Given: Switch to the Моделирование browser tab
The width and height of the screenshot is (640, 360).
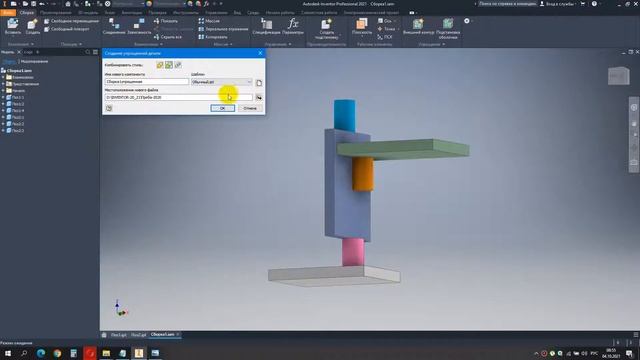Looking at the screenshot, I should coord(34,61).
